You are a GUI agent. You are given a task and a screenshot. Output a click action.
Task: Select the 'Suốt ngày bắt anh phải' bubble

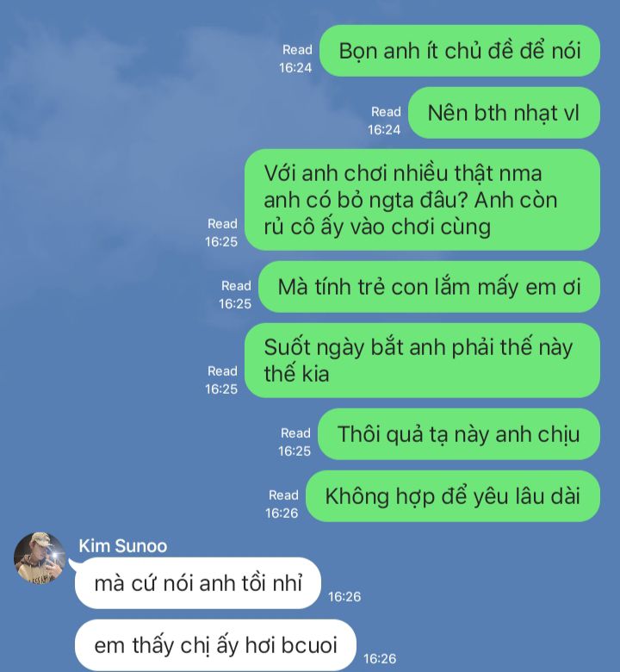422,360
